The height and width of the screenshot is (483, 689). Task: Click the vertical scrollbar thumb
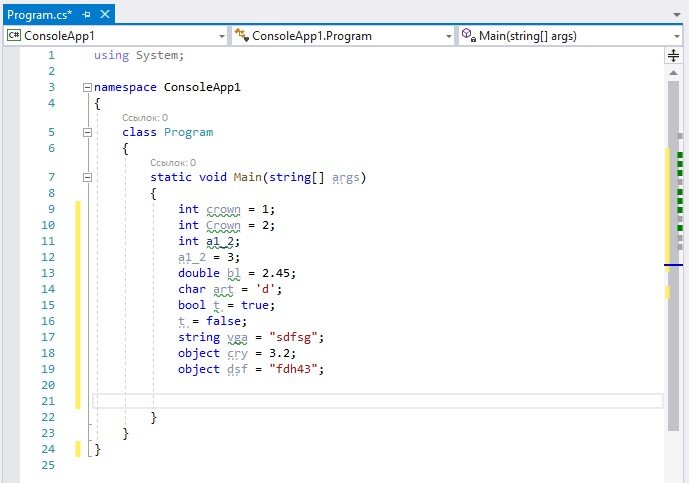[673, 255]
